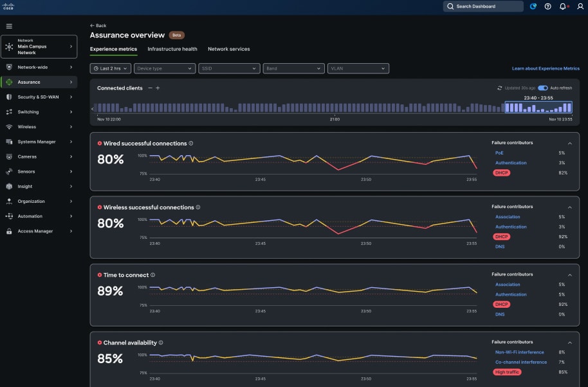The width and height of the screenshot is (588, 387).
Task: Click High traffic badge in Channel availability
Action: (x=507, y=372)
